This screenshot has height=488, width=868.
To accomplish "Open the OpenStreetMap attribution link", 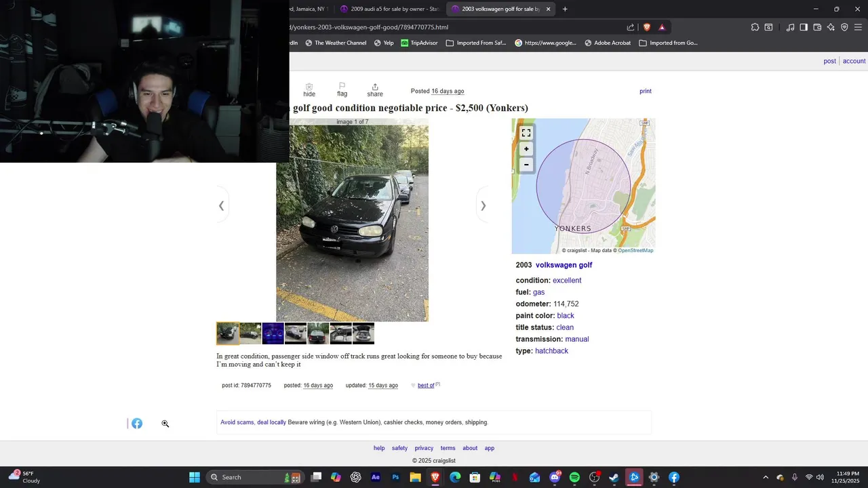I will [635, 250].
